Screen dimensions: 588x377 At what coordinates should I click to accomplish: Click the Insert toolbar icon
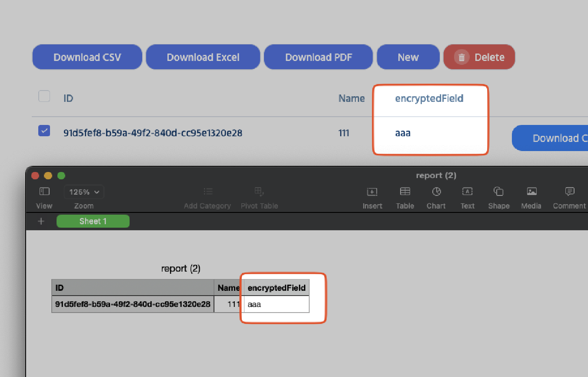coord(372,192)
